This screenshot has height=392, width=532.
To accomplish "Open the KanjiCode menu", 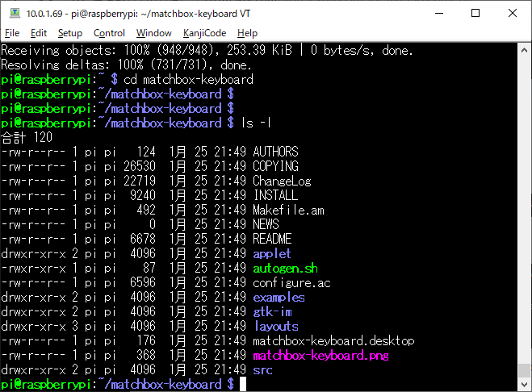I will click(x=204, y=33).
